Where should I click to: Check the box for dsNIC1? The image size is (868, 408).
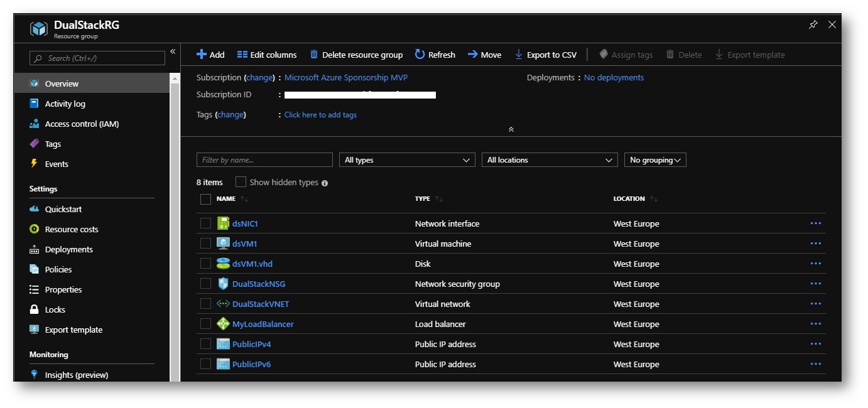[x=205, y=223]
